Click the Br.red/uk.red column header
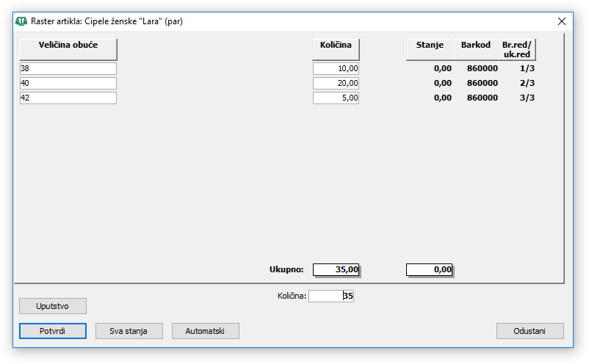The image size is (589, 364). (x=517, y=49)
